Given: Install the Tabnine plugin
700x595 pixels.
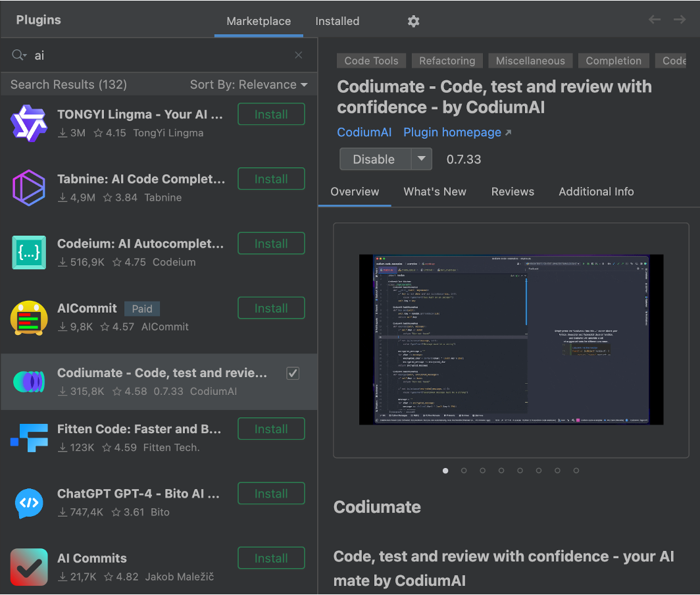Looking at the screenshot, I should pos(271,179).
